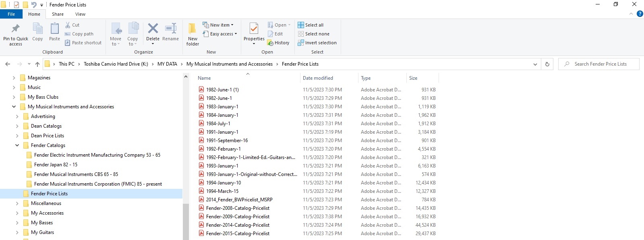Click the History ribbon command
The image size is (644, 240).
coord(278,43)
